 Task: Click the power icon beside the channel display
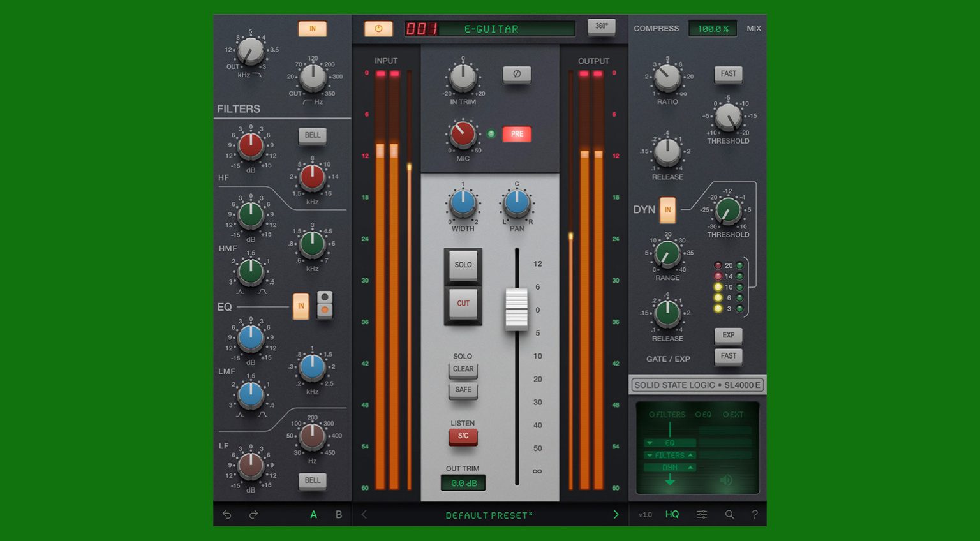378,28
